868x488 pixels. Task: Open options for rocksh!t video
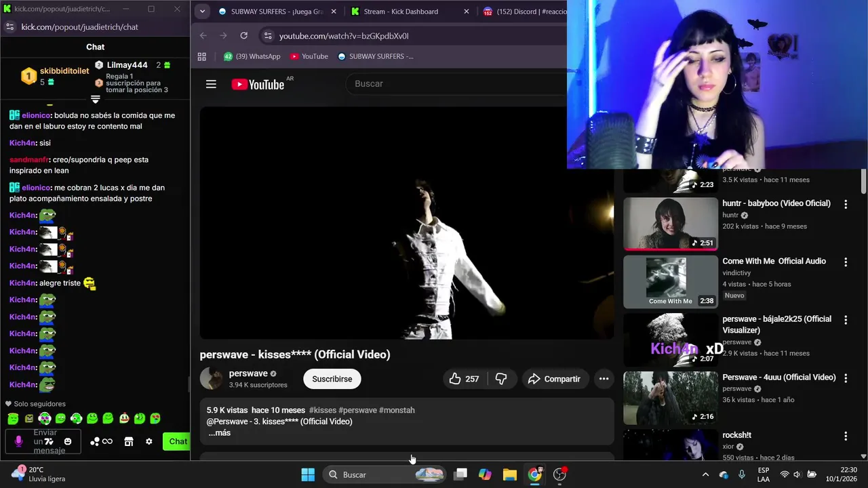coord(846,436)
